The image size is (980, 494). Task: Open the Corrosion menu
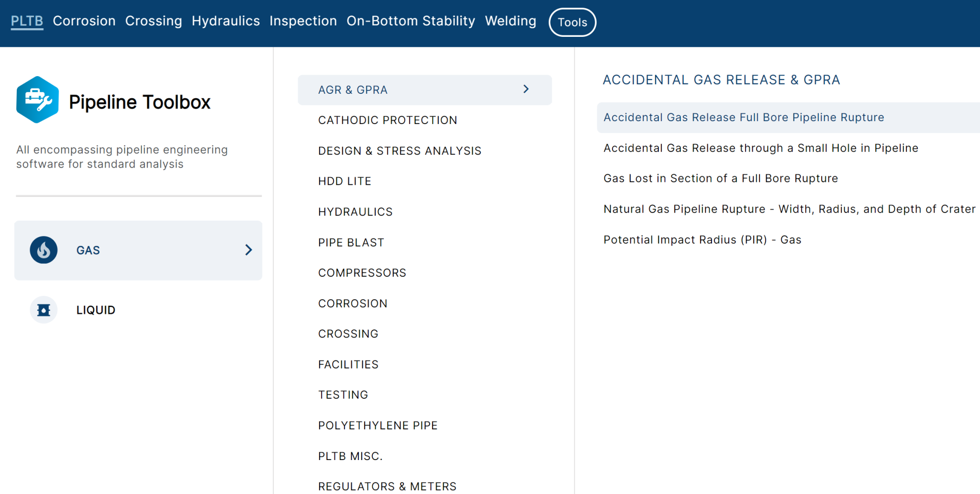84,21
